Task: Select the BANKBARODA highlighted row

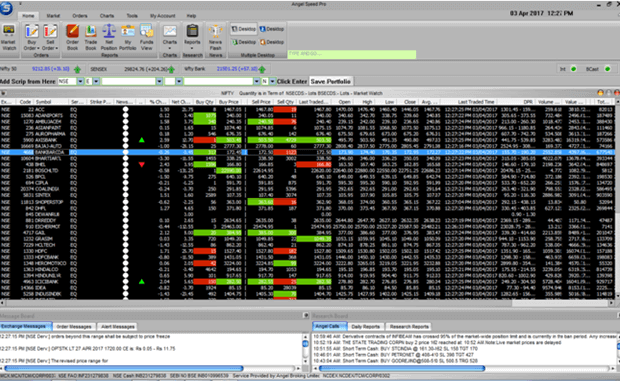Action: coord(307,152)
